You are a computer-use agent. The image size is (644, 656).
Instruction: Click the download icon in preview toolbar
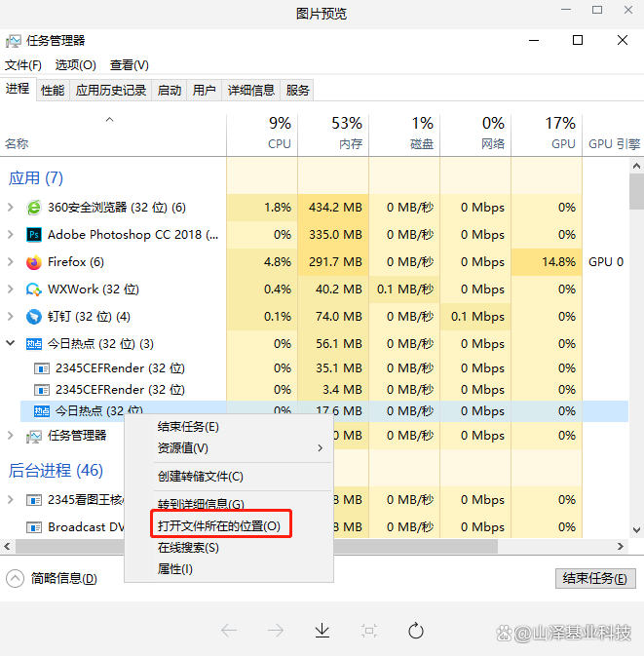pos(322,631)
